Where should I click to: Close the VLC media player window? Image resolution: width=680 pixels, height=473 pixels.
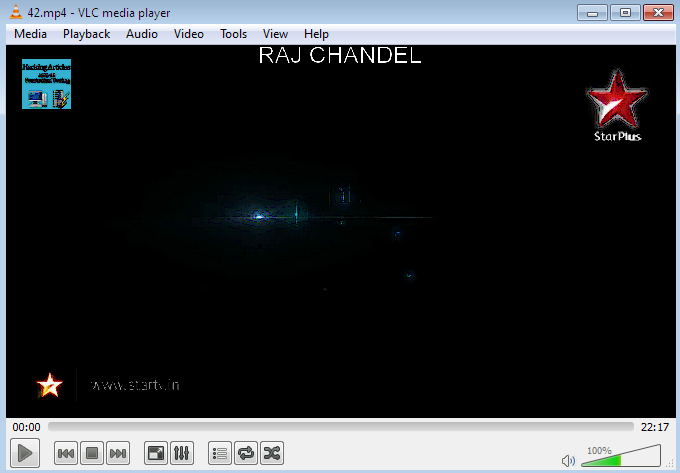[658, 13]
